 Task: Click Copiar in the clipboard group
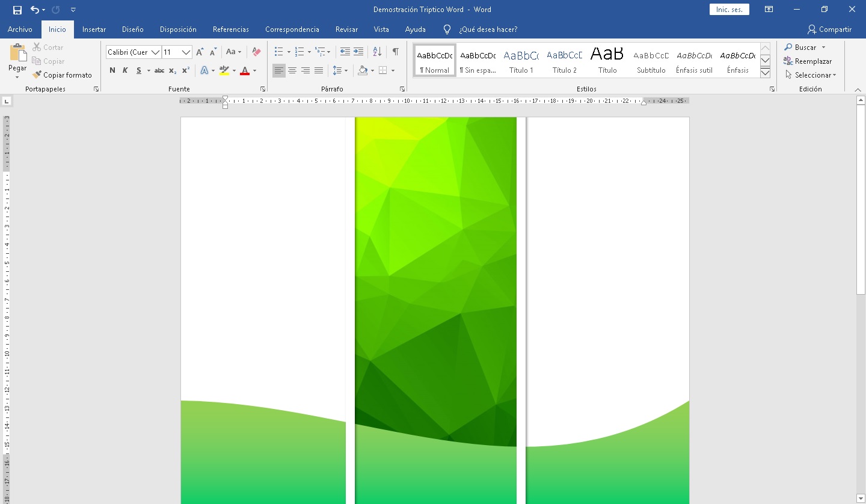pos(48,61)
